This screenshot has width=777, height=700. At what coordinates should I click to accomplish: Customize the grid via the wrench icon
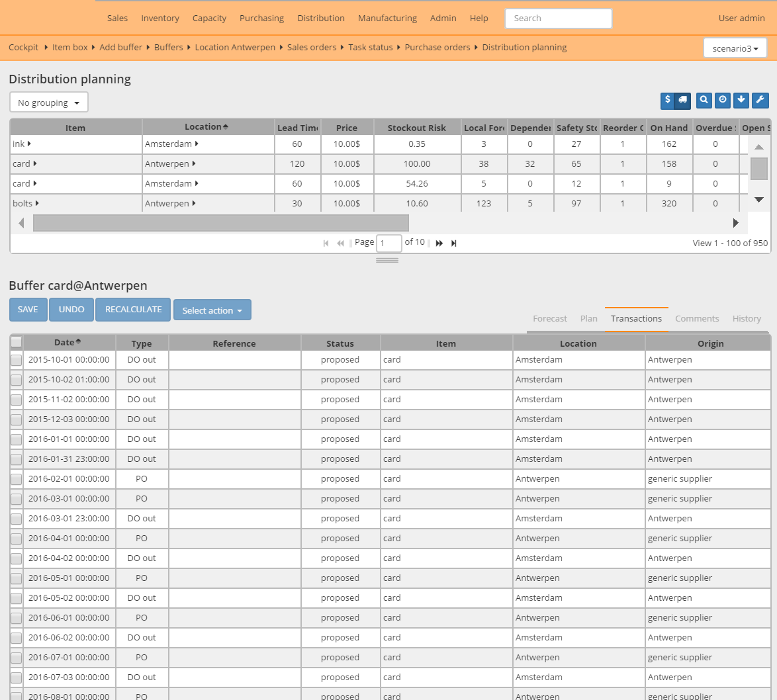tap(760, 101)
